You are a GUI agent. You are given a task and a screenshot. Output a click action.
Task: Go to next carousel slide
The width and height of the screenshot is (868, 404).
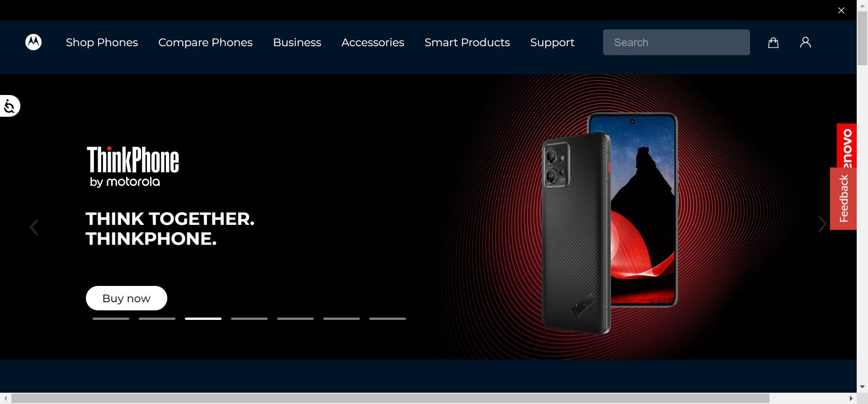[822, 224]
